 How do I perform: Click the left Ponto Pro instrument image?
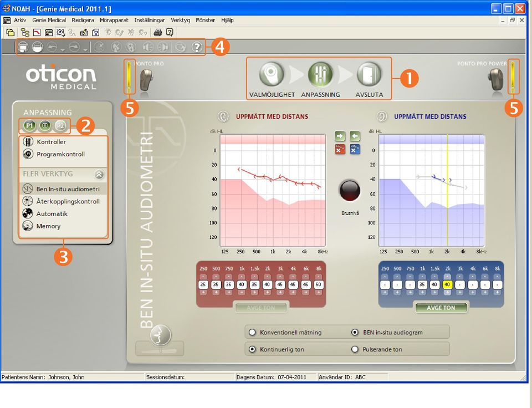coord(146,80)
